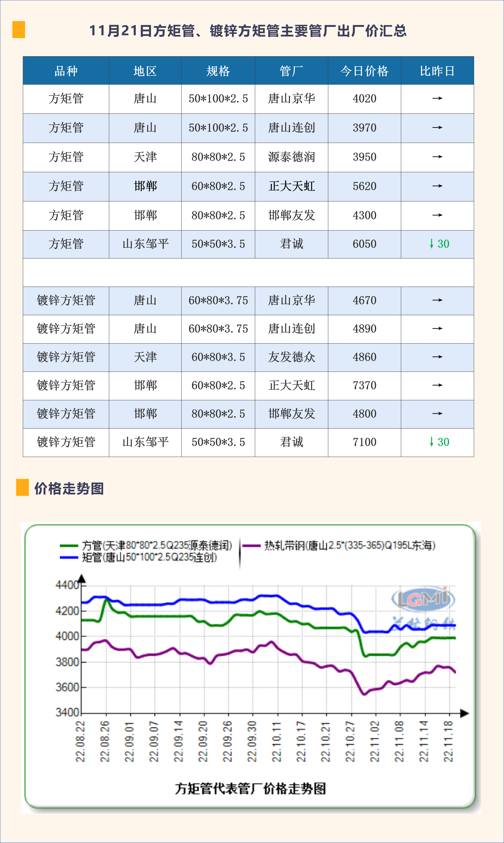The width and height of the screenshot is (504, 843).
Task: Select the 品种 column header
Action: click(x=66, y=71)
